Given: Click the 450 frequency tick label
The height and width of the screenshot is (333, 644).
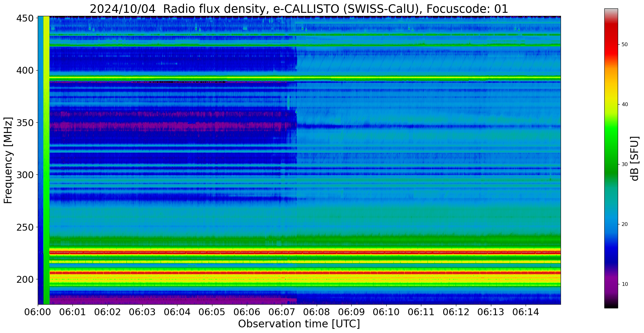Looking at the screenshot, I should pyautogui.click(x=25, y=18).
